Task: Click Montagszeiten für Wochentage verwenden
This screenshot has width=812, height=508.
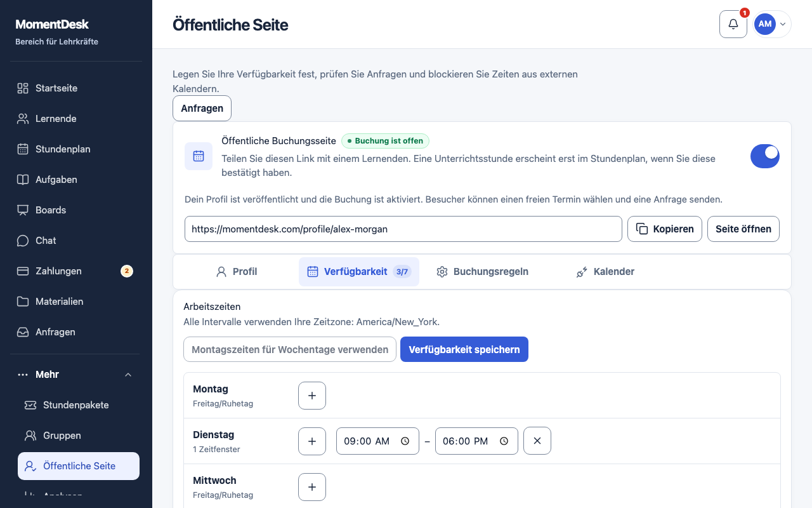Action: pyautogui.click(x=290, y=349)
